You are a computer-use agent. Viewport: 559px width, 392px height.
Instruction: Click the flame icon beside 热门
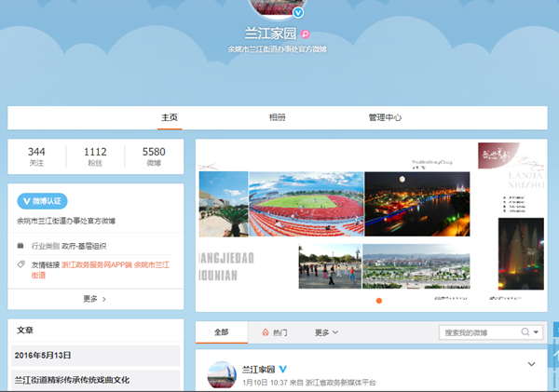pyautogui.click(x=266, y=332)
